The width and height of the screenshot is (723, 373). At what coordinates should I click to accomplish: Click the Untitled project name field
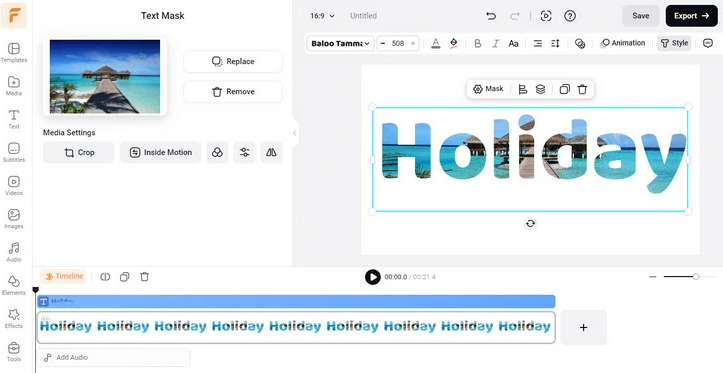coord(363,16)
